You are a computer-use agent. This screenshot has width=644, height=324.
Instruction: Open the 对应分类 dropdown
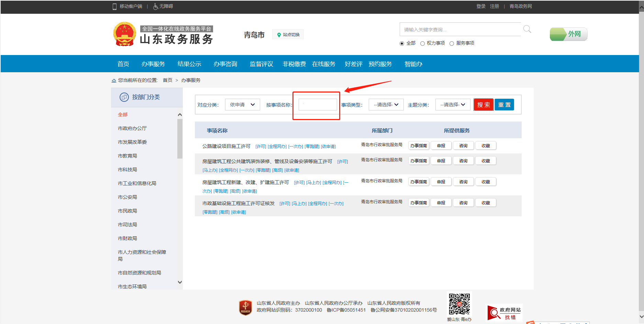click(x=242, y=105)
